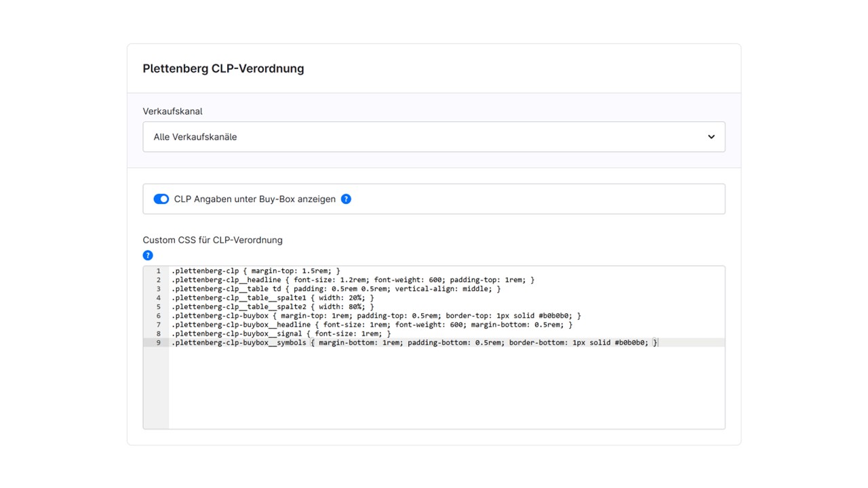Click the .plettenberg-clp margin-top CSS line
This screenshot has height=488, width=868.
tap(256, 271)
